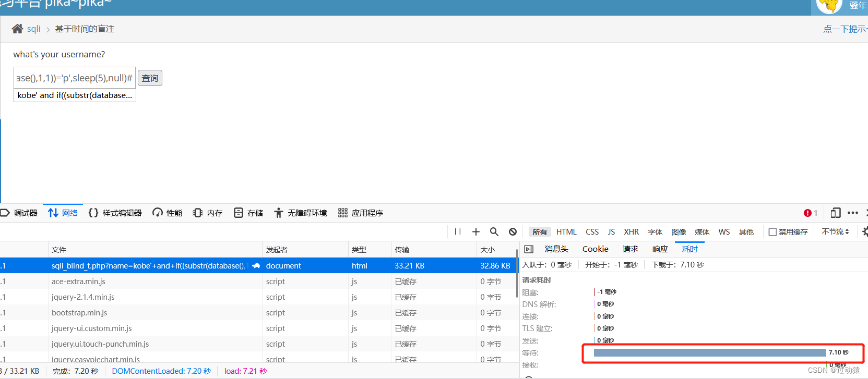Click the load: 7.21 秒 status
This screenshot has height=379, width=868.
tap(245, 371)
